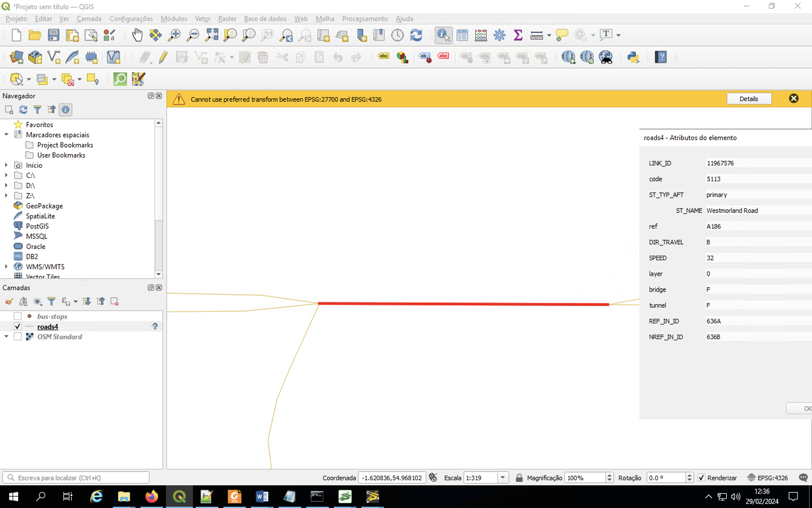Click the statistical summary sigma icon

point(518,35)
